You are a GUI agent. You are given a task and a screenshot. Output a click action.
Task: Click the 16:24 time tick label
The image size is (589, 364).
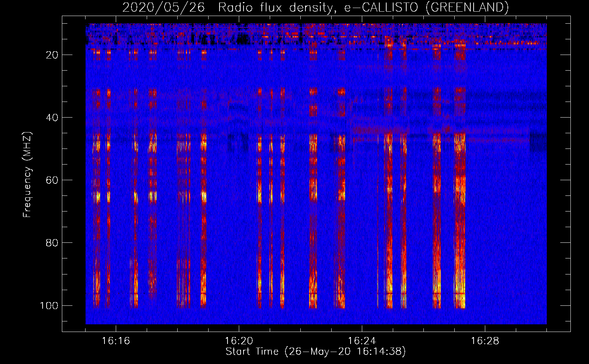pyautogui.click(x=362, y=341)
